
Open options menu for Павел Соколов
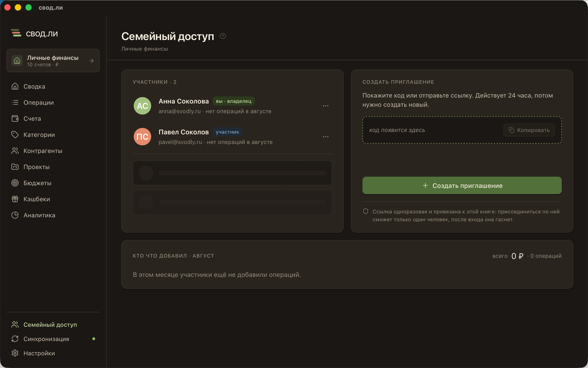click(326, 136)
